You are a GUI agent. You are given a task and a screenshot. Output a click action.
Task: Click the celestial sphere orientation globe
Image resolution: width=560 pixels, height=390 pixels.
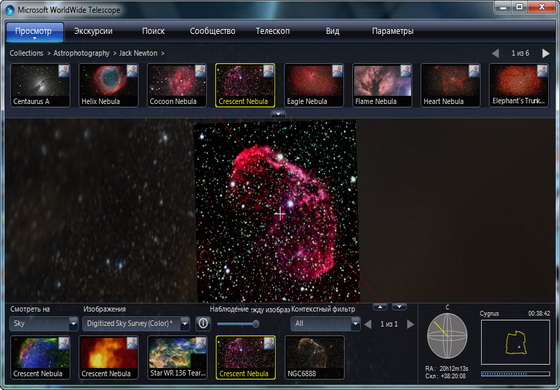coord(447,336)
